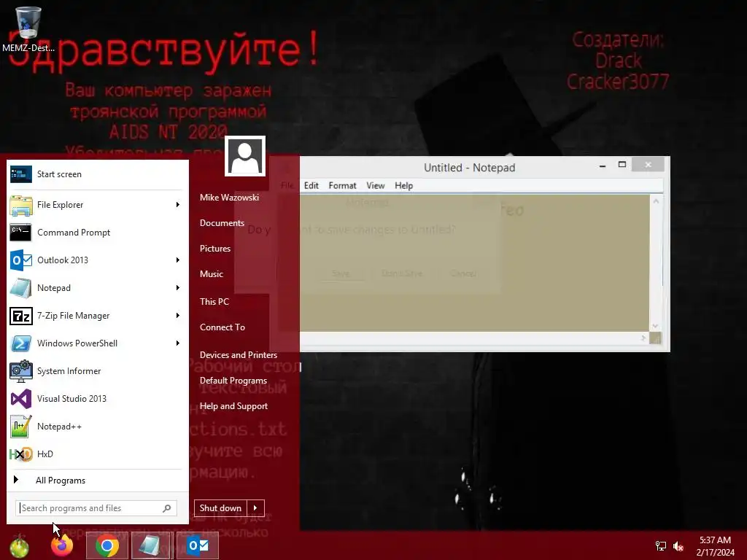Open Google Chrome from the taskbar
This screenshot has height=560, width=747.
click(x=107, y=545)
